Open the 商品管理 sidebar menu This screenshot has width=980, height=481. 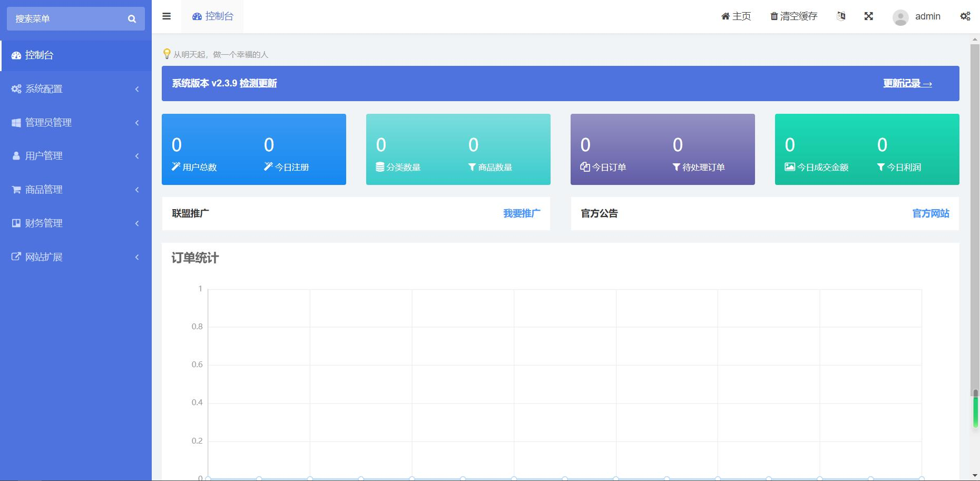75,190
